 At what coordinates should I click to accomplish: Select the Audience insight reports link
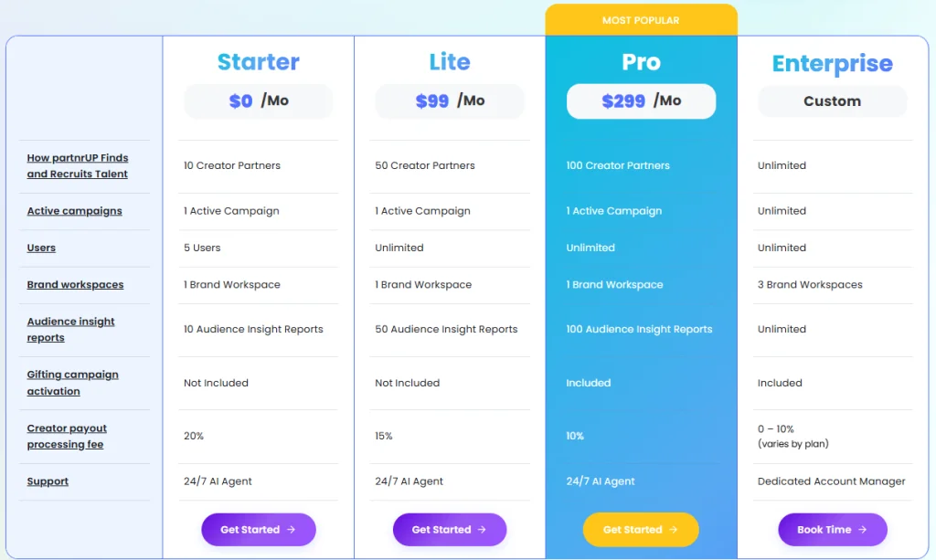pyautogui.click(x=70, y=330)
